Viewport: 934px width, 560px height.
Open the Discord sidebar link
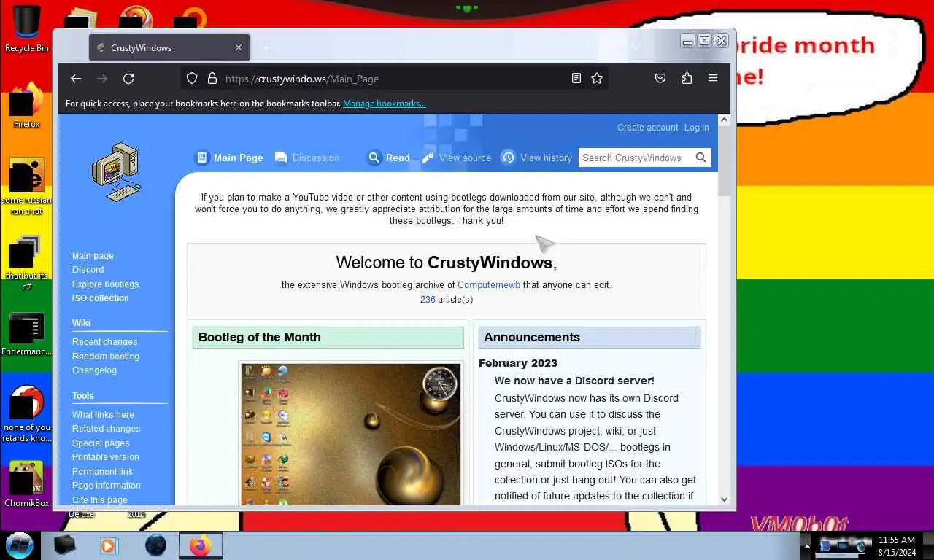[x=88, y=270]
